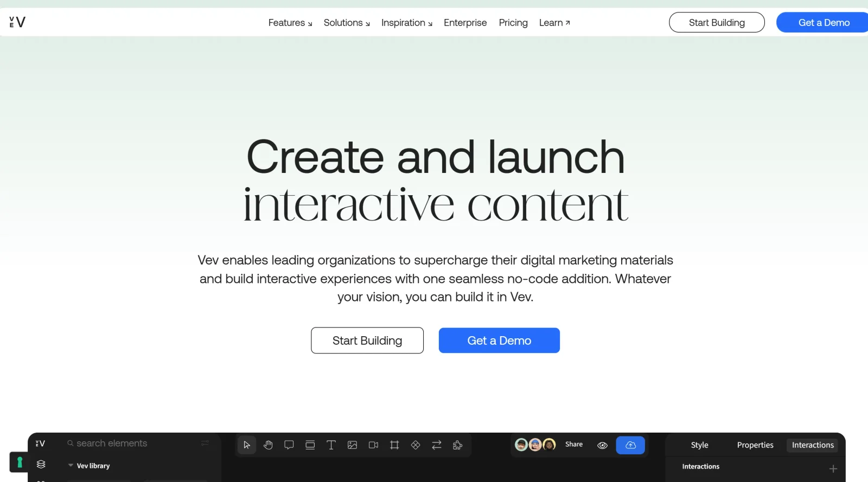Click Start Building in the header
Viewport: 868px width, 482px height.
pos(717,22)
